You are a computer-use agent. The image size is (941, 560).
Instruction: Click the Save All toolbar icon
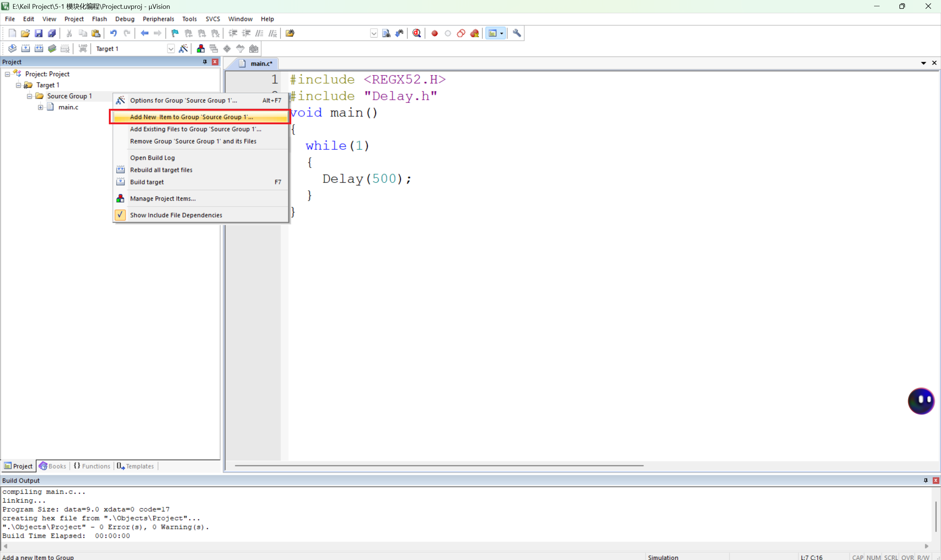coord(52,33)
